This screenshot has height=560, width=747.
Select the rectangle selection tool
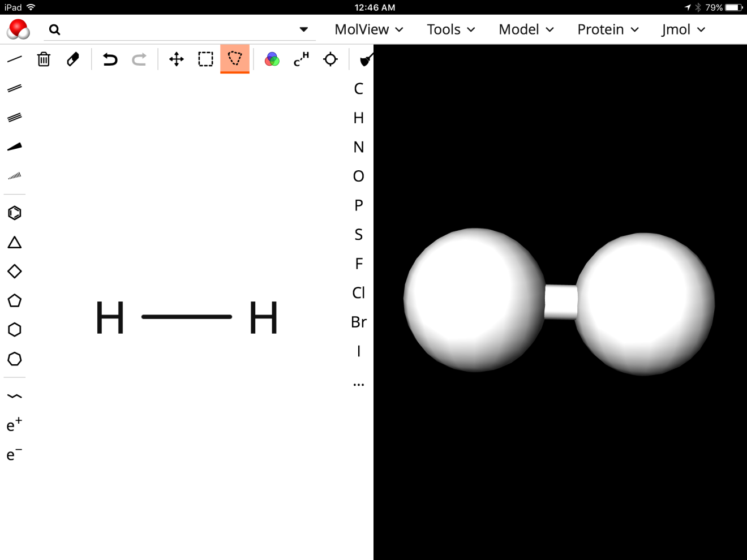pyautogui.click(x=205, y=59)
